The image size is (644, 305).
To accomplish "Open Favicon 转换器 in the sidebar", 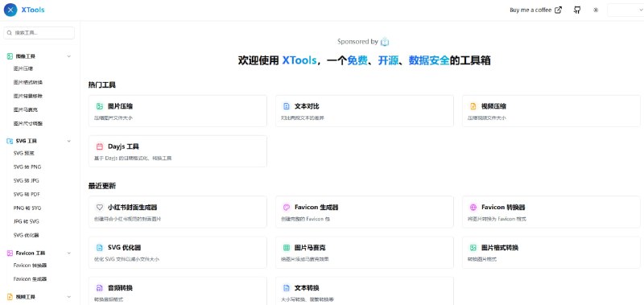I will [30, 266].
